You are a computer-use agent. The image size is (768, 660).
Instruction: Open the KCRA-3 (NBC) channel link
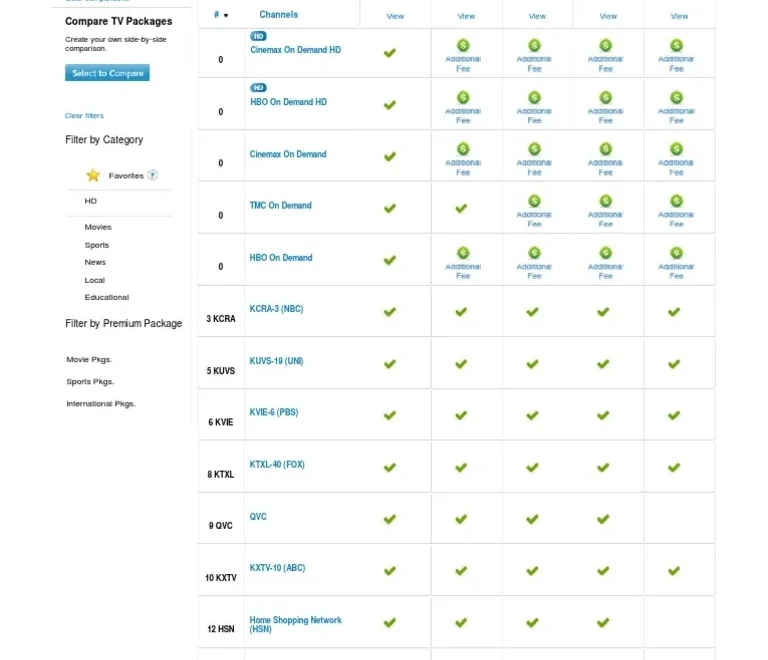pyautogui.click(x=276, y=309)
